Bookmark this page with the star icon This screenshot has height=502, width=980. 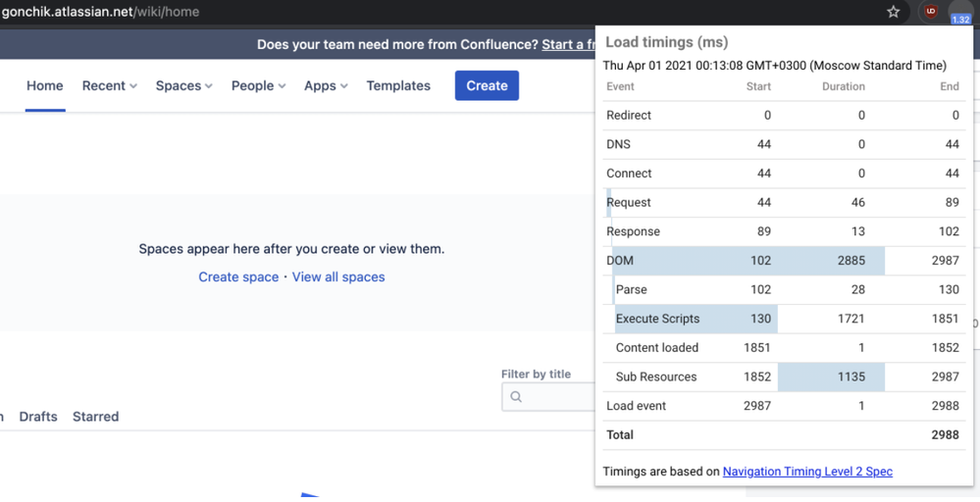click(893, 11)
